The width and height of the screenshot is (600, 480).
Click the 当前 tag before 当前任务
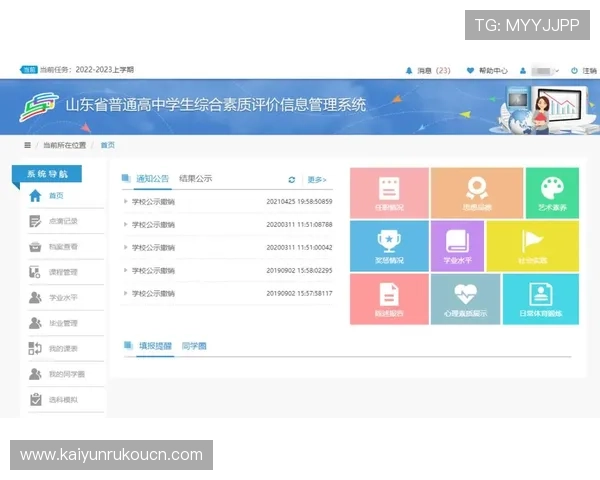[x=29, y=70]
